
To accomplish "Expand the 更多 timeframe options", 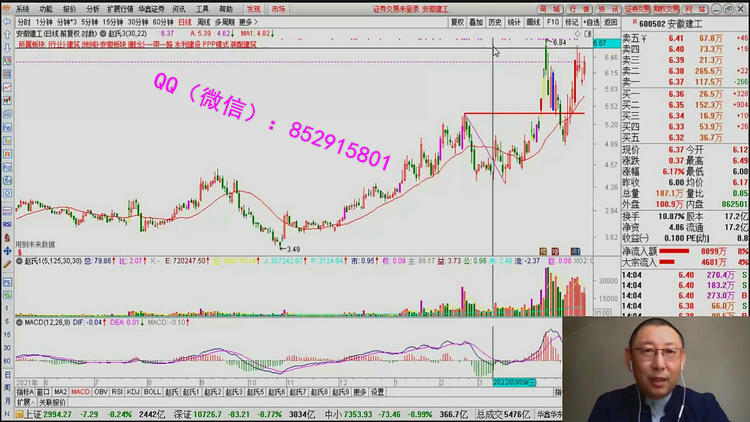I will [249, 21].
